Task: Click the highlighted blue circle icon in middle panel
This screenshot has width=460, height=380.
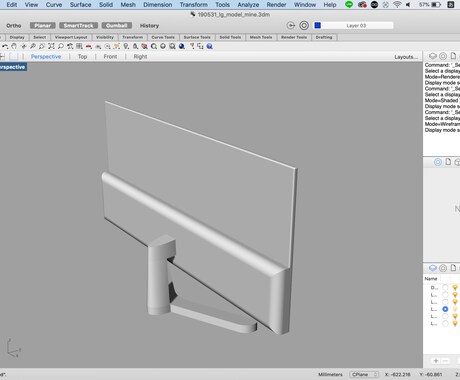Action: [438, 162]
